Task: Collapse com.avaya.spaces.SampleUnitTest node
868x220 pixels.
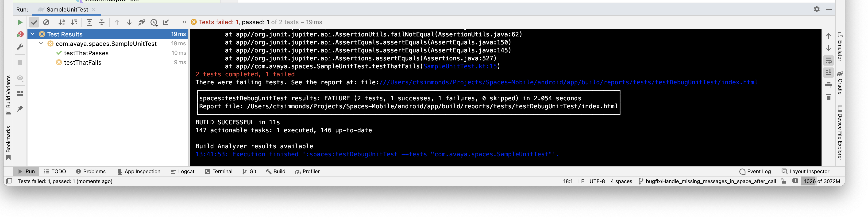Action: pos(41,43)
